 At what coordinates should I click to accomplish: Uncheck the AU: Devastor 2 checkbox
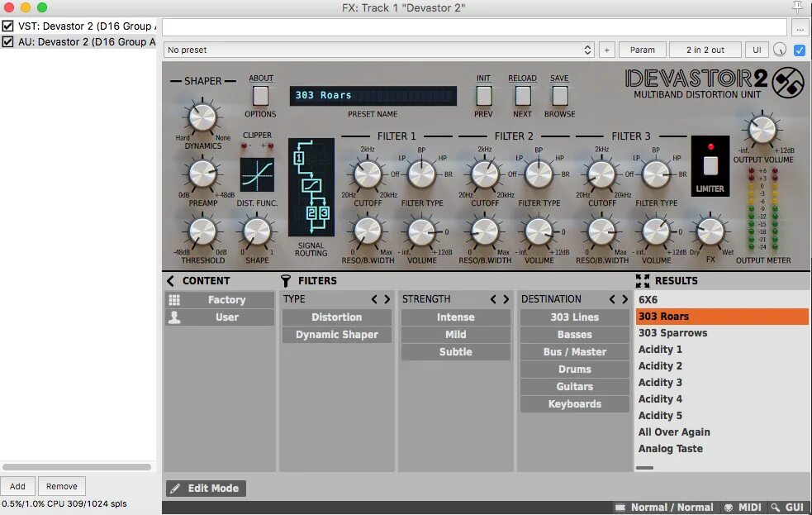(x=7, y=41)
